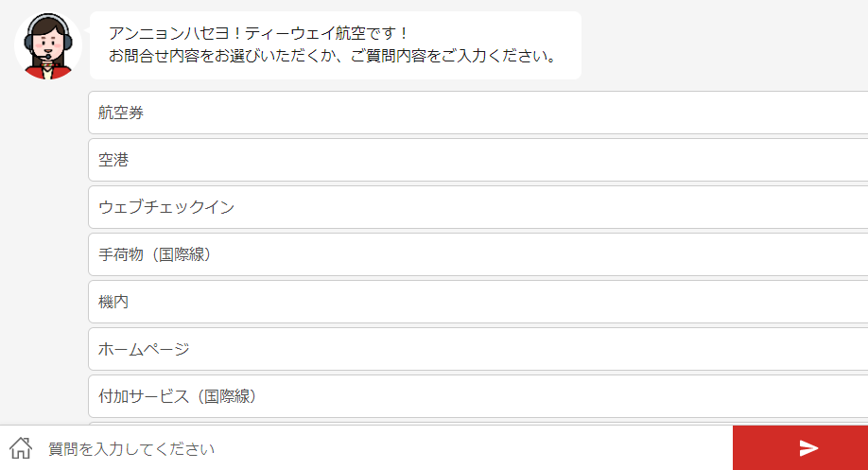This screenshot has width=868, height=470.
Task: Pick the 機内 inquiry option
Action: pos(477,302)
